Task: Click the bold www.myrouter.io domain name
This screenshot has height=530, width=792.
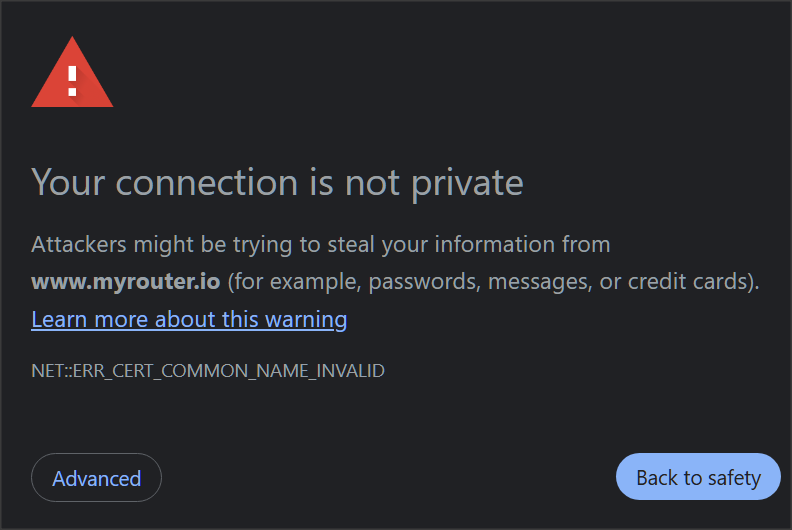Action: coord(125,282)
